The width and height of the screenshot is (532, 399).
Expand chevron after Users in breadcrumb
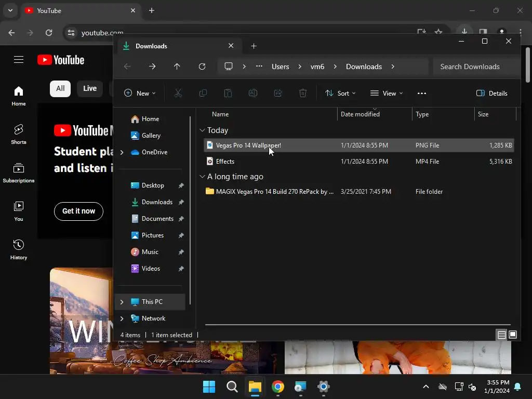coord(300,66)
